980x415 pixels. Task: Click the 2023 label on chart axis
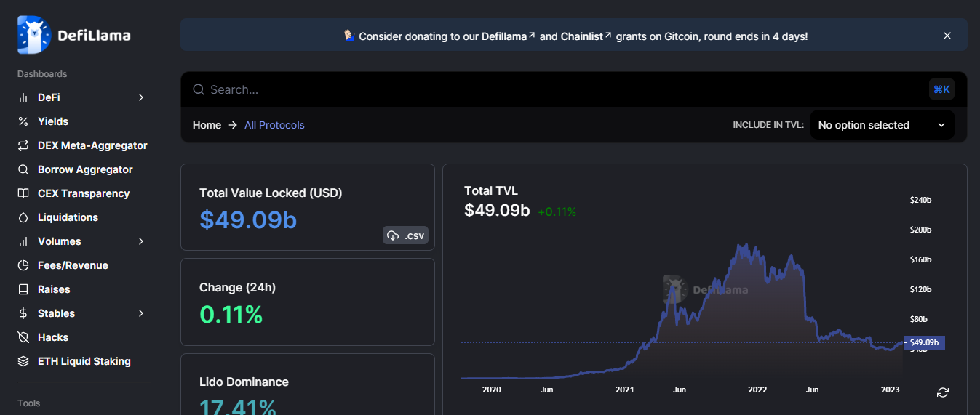click(891, 390)
